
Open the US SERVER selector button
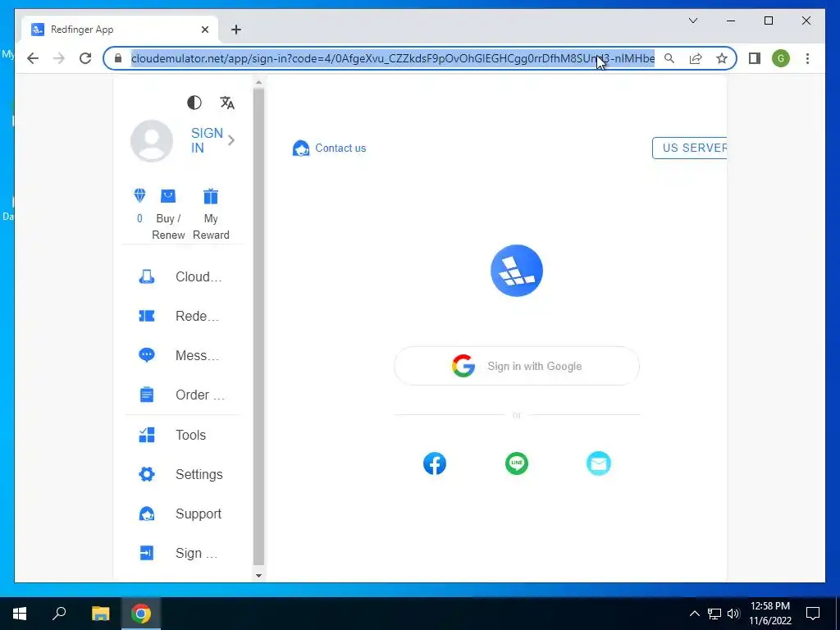tap(689, 148)
